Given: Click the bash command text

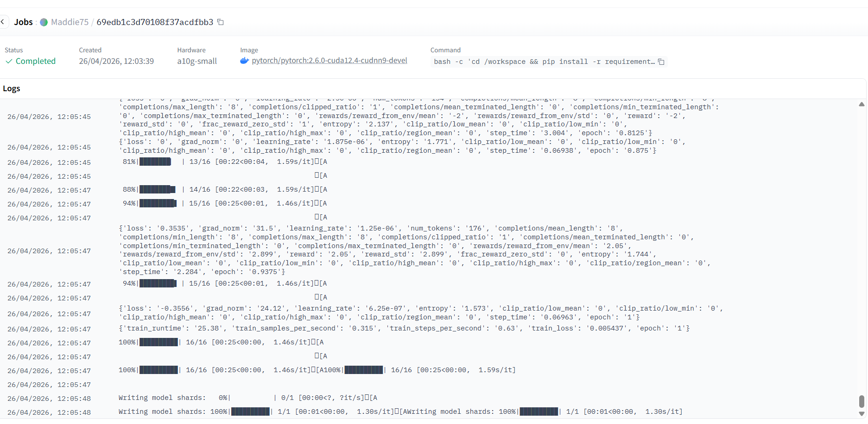Looking at the screenshot, I should point(545,62).
